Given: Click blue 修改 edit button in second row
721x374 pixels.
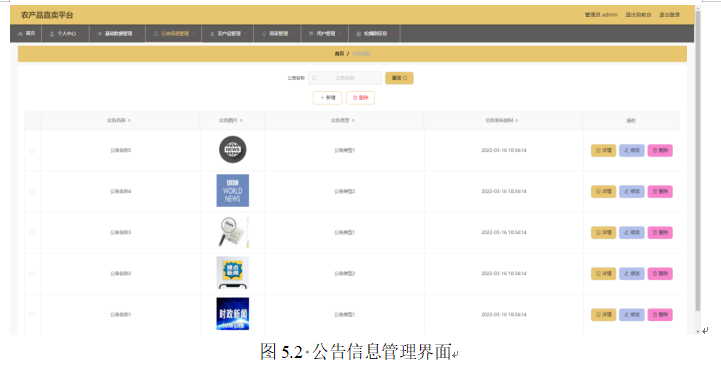Looking at the screenshot, I should [632, 191].
